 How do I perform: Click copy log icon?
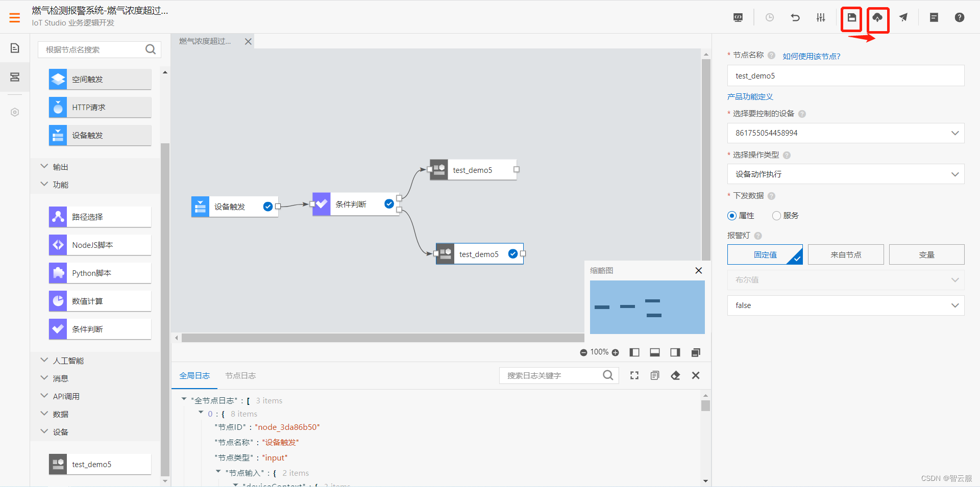click(x=655, y=375)
